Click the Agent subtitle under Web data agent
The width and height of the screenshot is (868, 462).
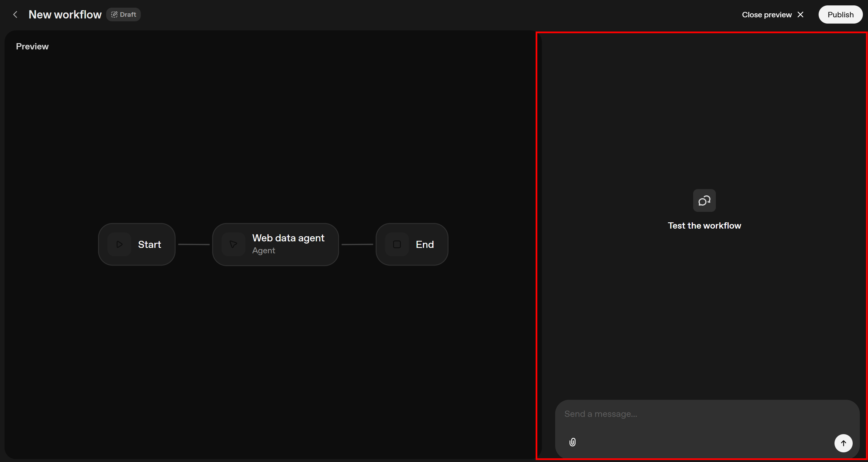(264, 251)
